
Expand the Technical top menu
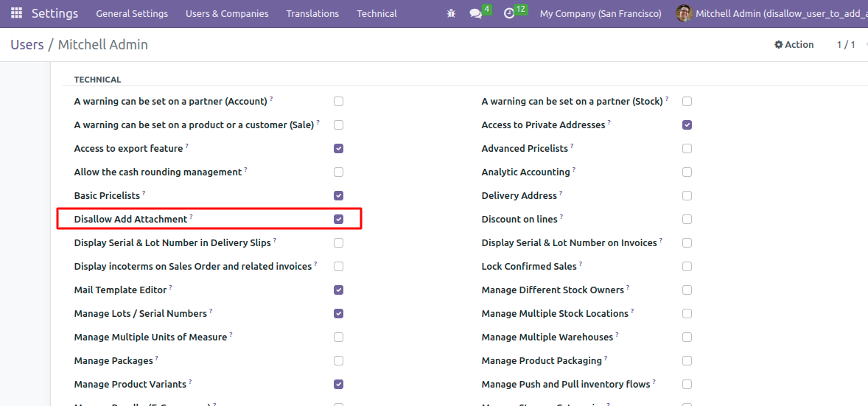pos(377,13)
